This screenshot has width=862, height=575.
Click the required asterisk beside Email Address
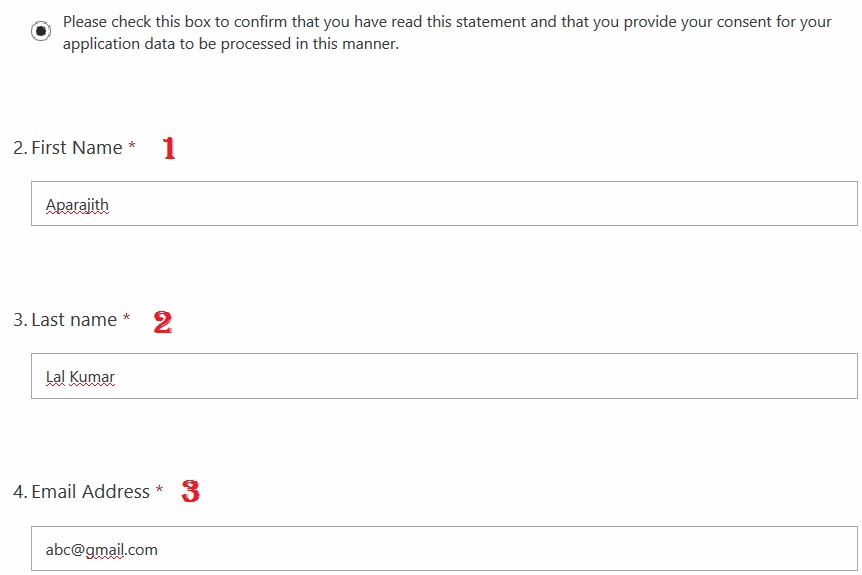pyautogui.click(x=159, y=491)
